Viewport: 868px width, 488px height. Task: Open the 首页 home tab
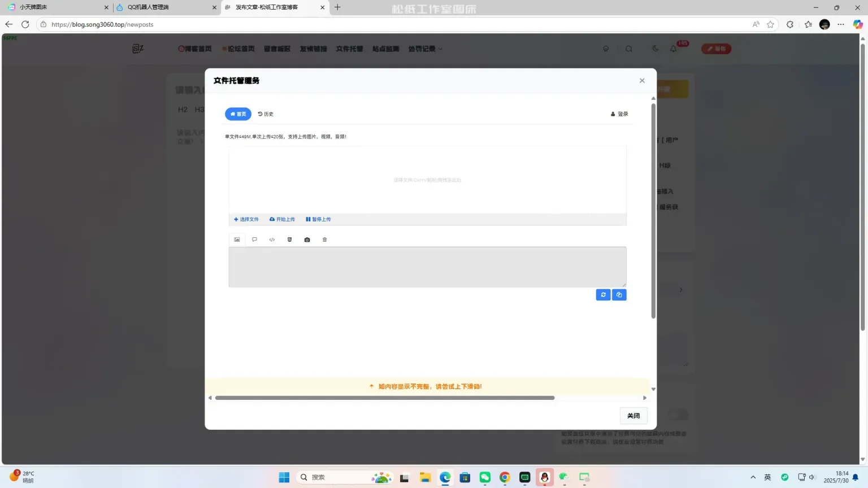[238, 114]
